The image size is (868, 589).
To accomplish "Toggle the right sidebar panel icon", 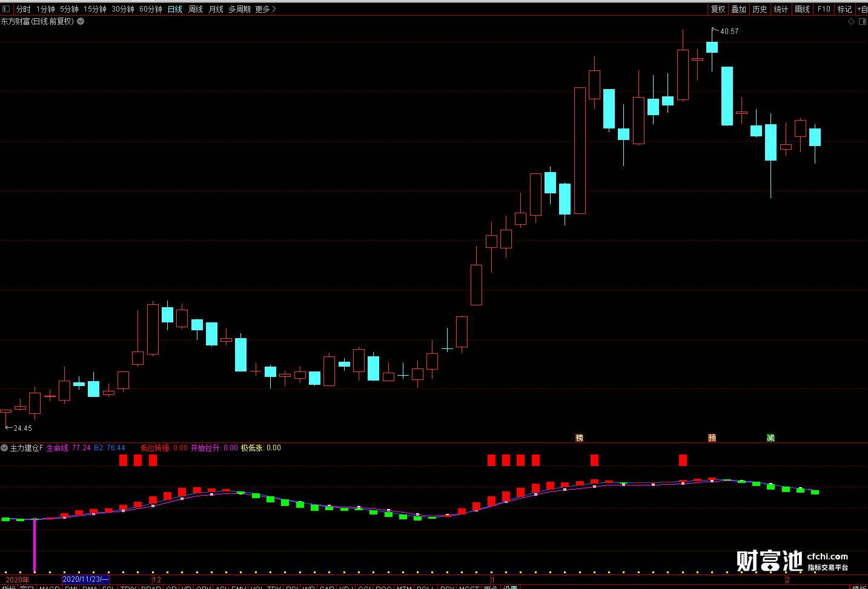I will pyautogui.click(x=863, y=21).
